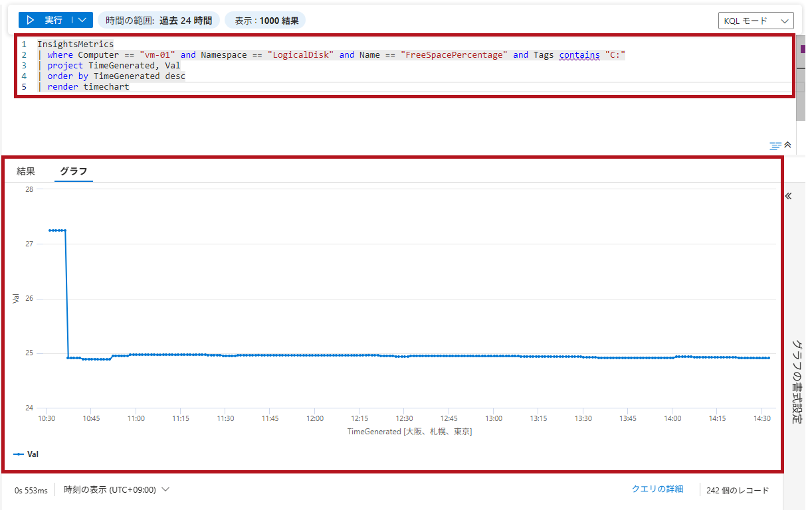Click the 242 個のレコード record count
The width and height of the screenshot is (812, 510).
pos(738,491)
